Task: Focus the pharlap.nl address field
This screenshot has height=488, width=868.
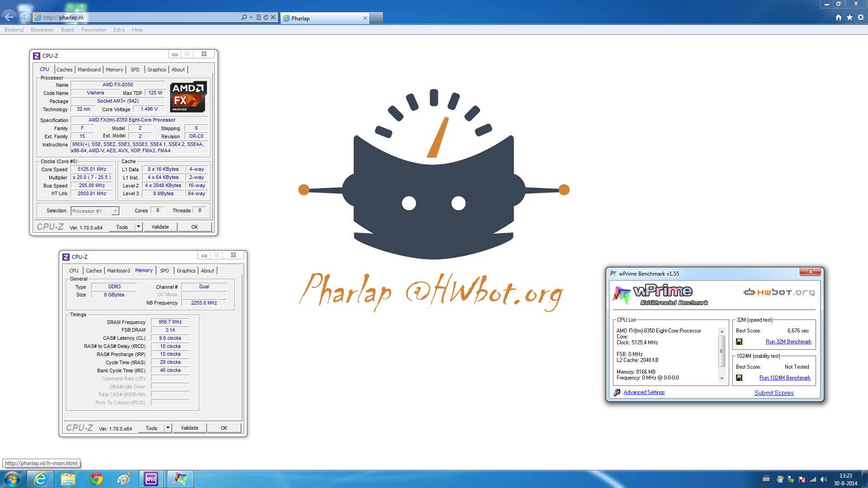Action: [136, 18]
